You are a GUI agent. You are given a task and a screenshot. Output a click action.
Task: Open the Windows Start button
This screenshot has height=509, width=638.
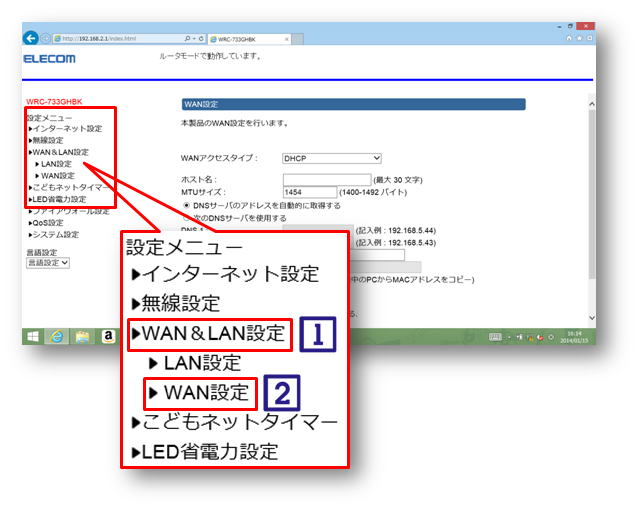pos(33,336)
